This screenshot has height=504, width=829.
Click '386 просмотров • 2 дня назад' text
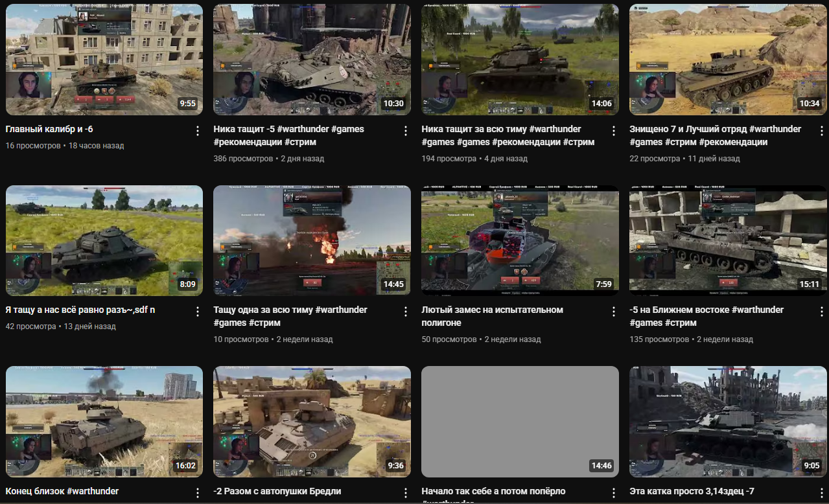(269, 159)
